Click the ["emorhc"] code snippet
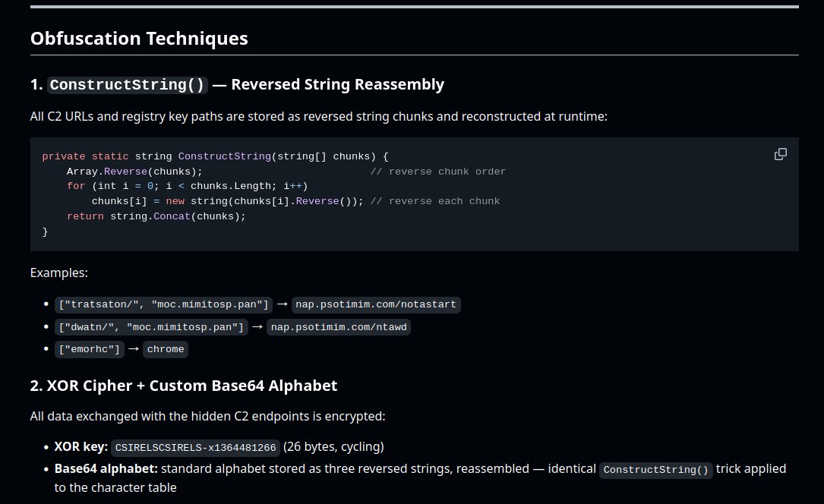The image size is (824, 504). coord(90,349)
